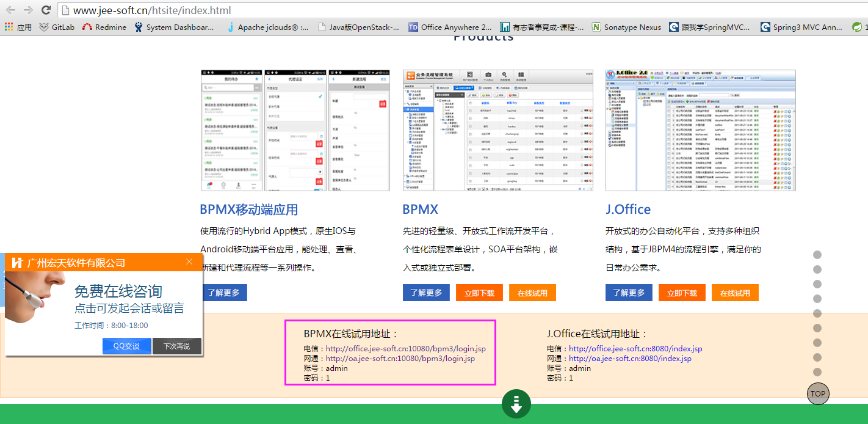Open the 有志者事竟成 bookmark

coord(542,27)
